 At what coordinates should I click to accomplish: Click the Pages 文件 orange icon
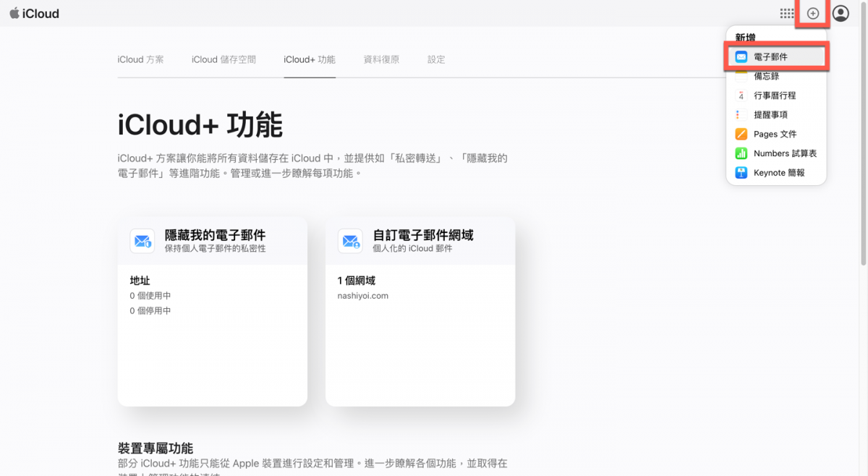[741, 134]
